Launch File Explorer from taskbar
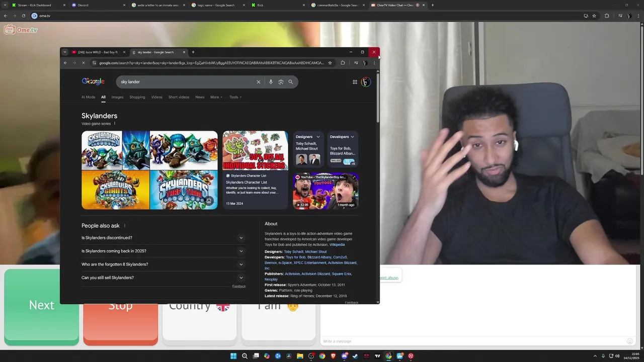Viewport: 644px width, 362px height. click(300, 356)
